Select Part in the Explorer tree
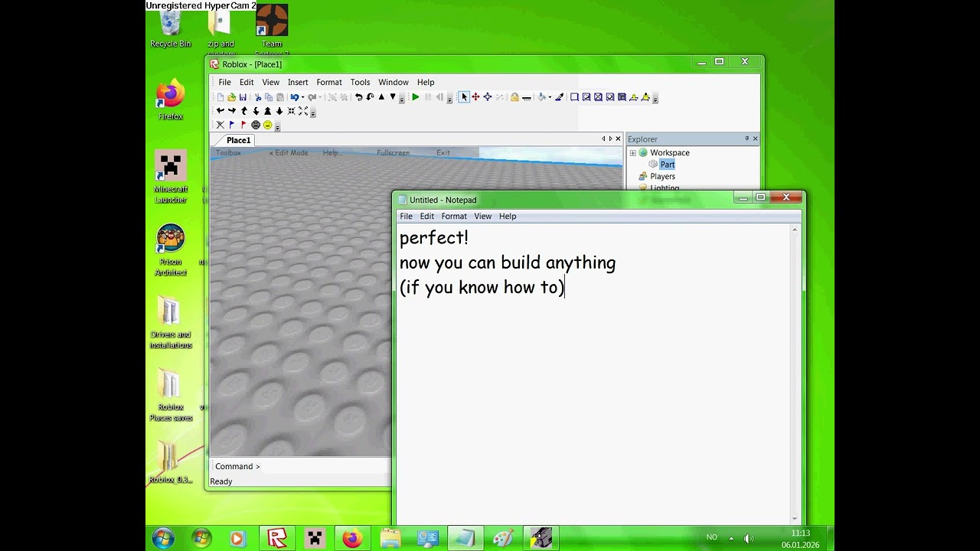 pos(668,165)
